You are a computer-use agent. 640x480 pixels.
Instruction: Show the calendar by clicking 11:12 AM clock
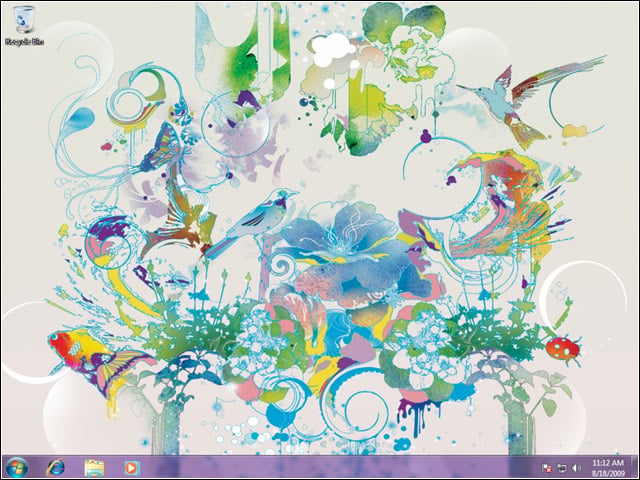(x=608, y=468)
